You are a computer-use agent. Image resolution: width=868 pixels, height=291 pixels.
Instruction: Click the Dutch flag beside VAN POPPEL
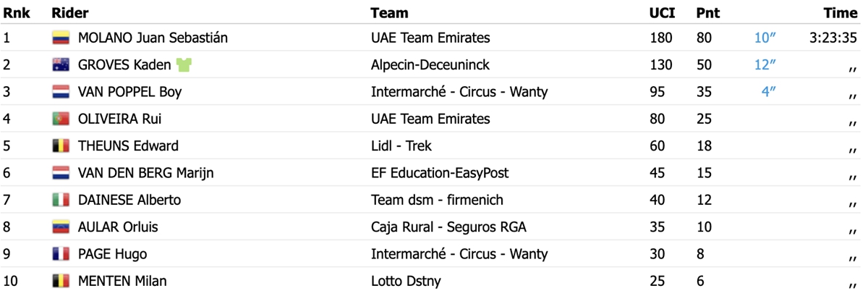click(x=60, y=92)
